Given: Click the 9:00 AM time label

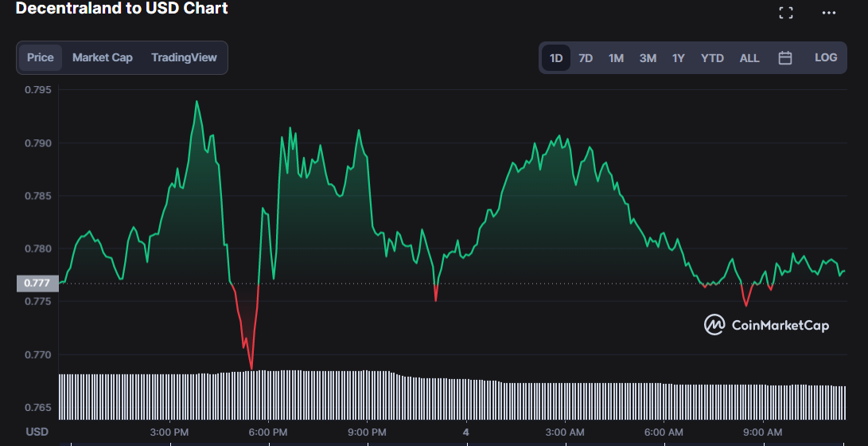Looking at the screenshot, I should 763,432.
